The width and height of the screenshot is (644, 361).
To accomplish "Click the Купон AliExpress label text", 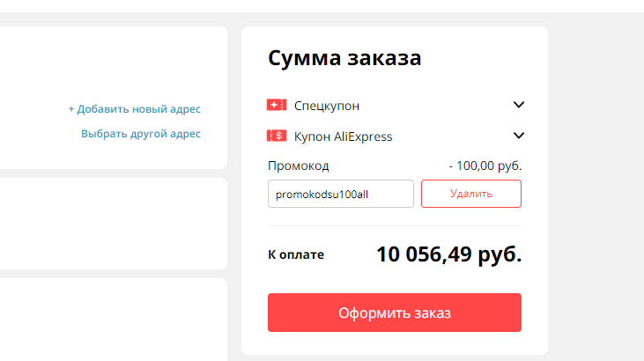I will pos(344,136).
